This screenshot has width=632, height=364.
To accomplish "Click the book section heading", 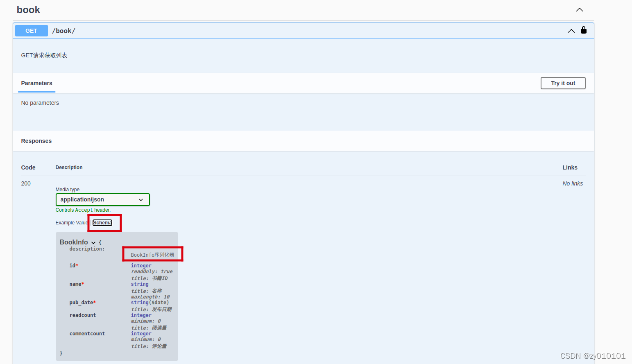I will click(x=28, y=9).
